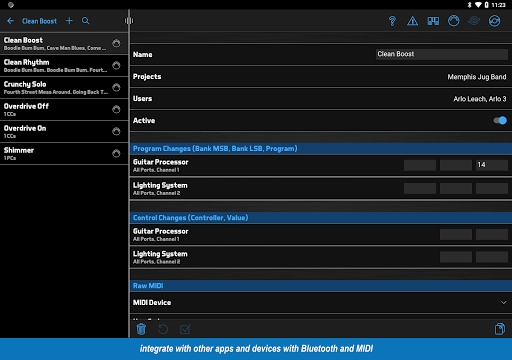Open the layout panels icon
Image resolution: width=512 pixels, height=360 pixels.
tap(433, 21)
